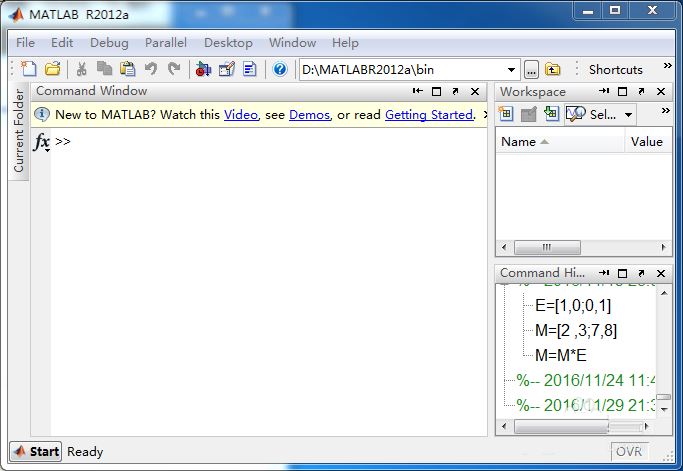Viewport: 683px width, 471px height.
Task: Click the Paste clipboard icon
Action: (x=128, y=69)
